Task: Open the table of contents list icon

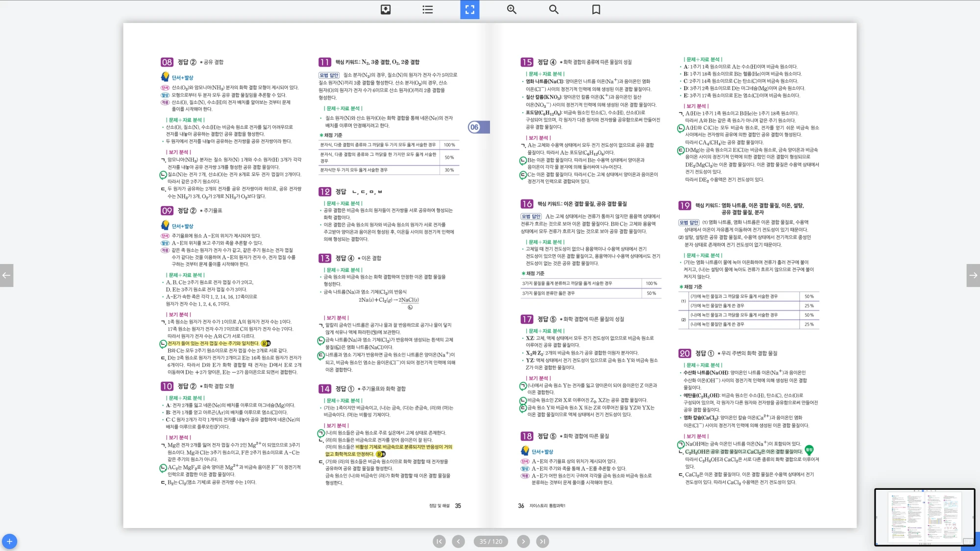Action: [427, 9]
